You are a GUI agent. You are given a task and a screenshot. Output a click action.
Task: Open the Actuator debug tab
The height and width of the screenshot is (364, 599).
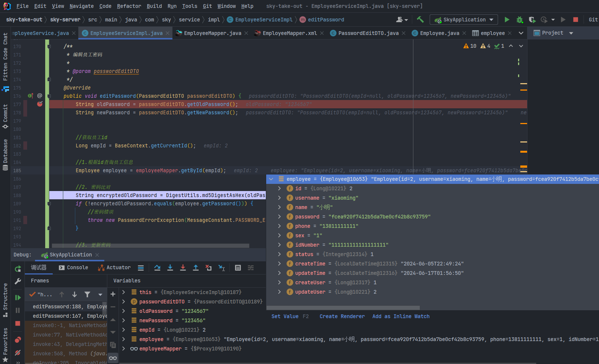click(114, 267)
